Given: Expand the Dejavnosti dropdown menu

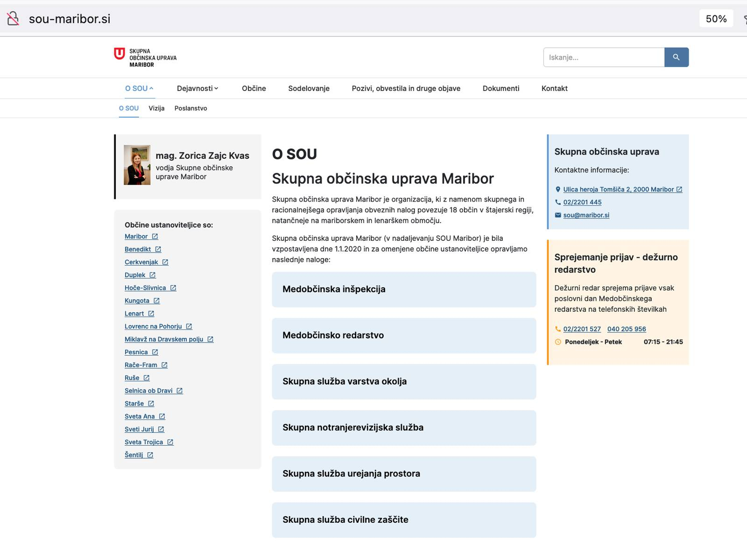Looking at the screenshot, I should [x=197, y=88].
